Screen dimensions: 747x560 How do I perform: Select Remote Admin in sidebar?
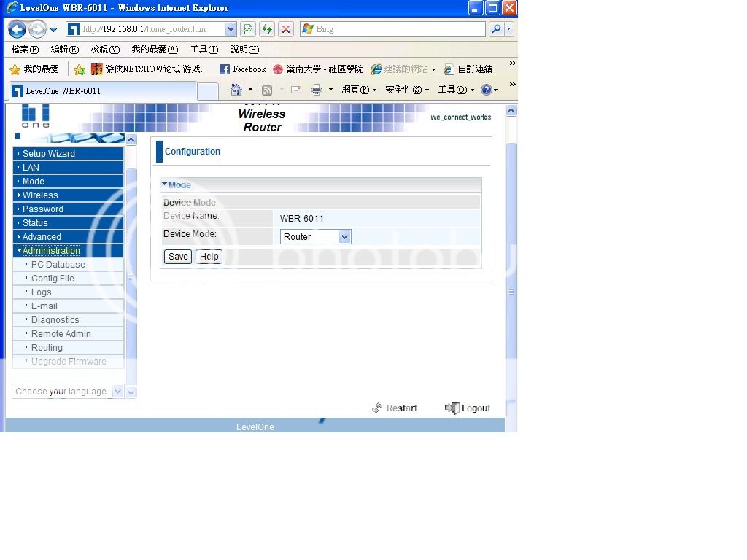[61, 334]
